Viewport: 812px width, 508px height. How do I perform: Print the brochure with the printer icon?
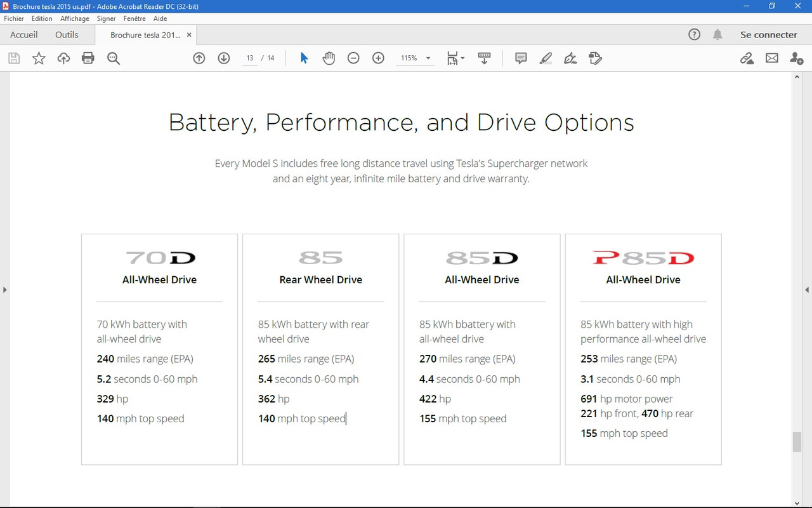click(x=88, y=58)
